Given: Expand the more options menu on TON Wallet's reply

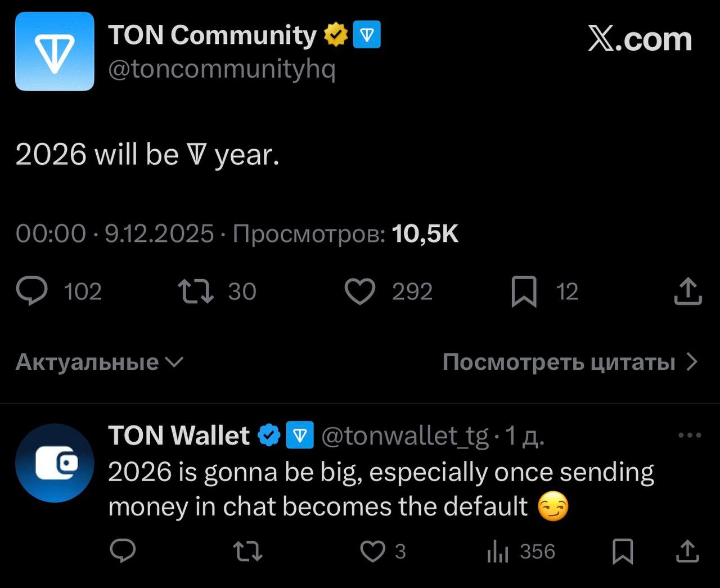Looking at the screenshot, I should 689,434.
